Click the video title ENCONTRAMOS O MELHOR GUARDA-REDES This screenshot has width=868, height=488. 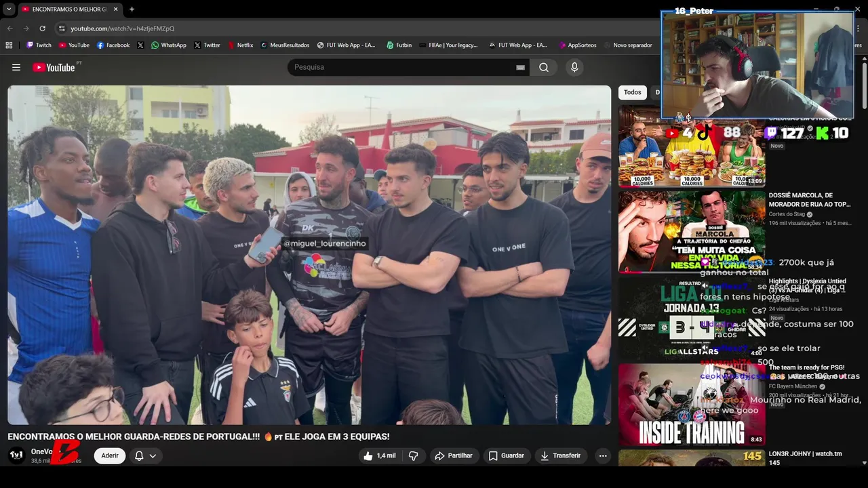(199, 436)
